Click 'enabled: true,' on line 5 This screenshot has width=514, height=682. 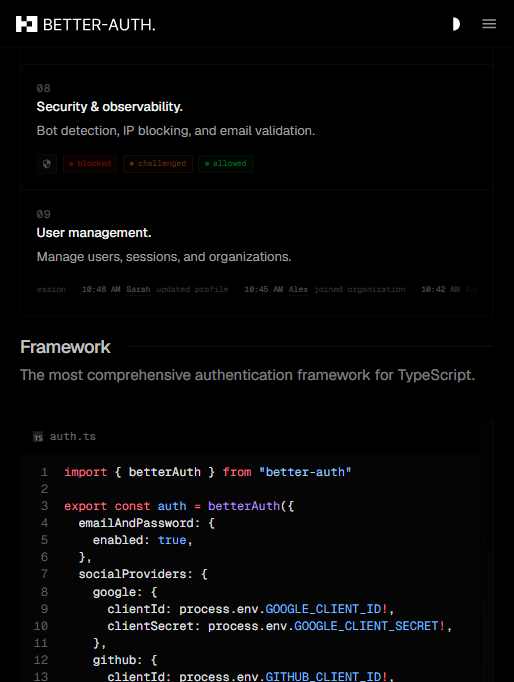click(x=142, y=540)
